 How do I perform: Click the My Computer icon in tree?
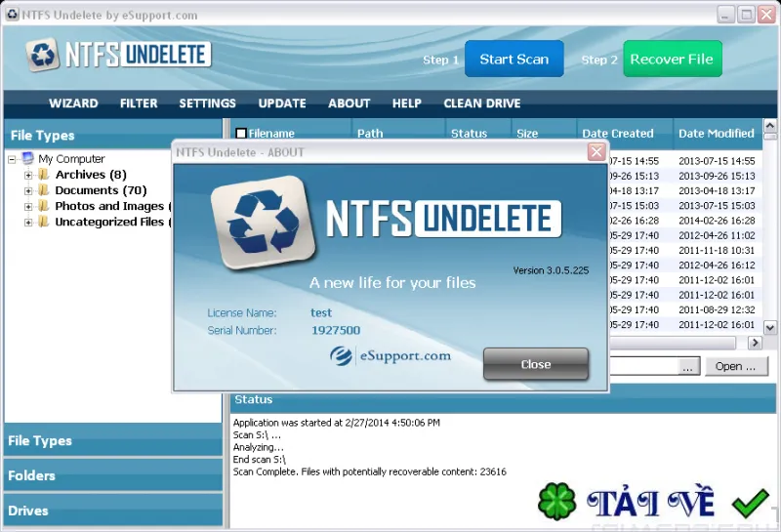28,158
